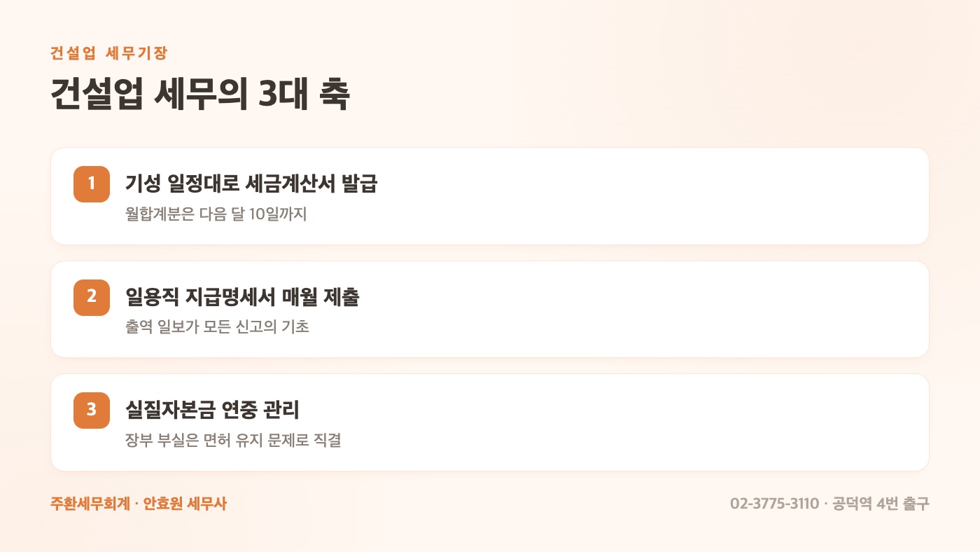The width and height of the screenshot is (980, 552).
Task: Click the 건설업 세무기장 category label
Action: click(x=109, y=53)
